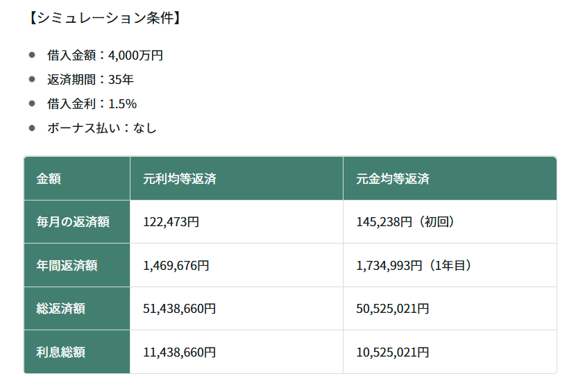Select the 元利均等返済 column header

click(x=180, y=179)
